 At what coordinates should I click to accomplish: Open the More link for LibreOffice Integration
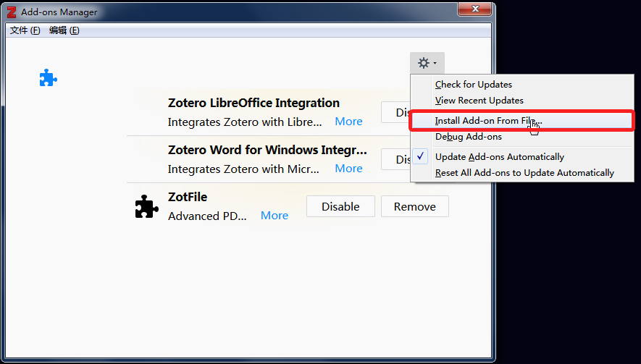coord(348,122)
